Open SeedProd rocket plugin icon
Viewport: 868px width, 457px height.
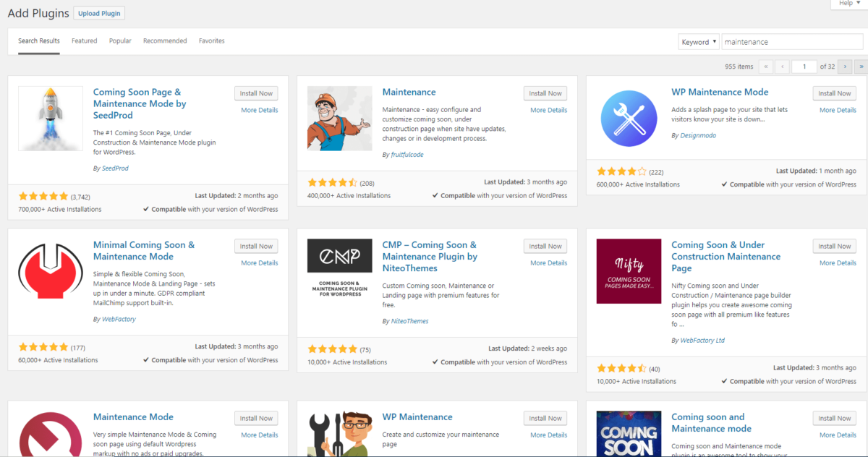[50, 119]
